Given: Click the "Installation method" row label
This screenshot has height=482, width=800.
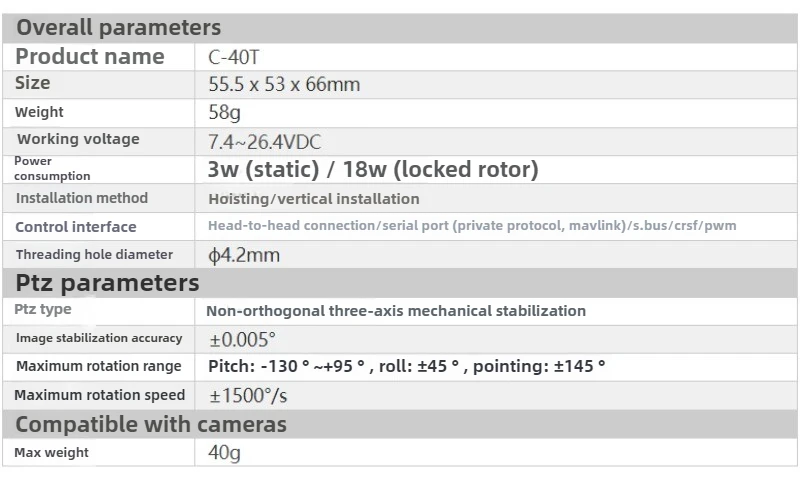Looking at the screenshot, I should pyautogui.click(x=81, y=198).
